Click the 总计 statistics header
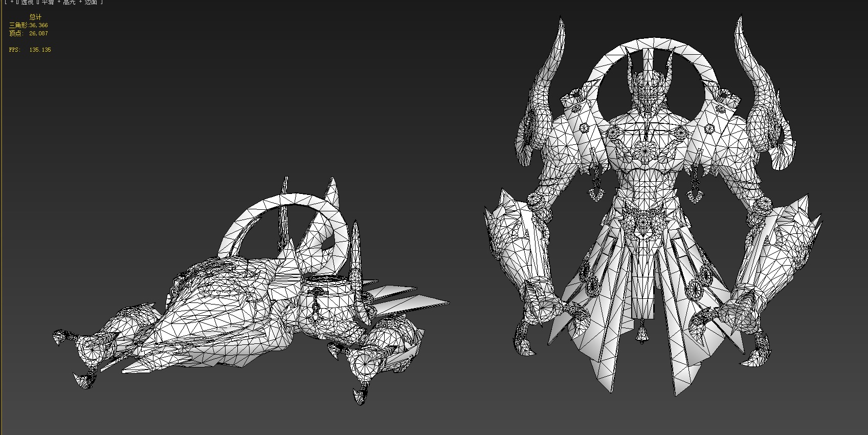 click(x=35, y=17)
